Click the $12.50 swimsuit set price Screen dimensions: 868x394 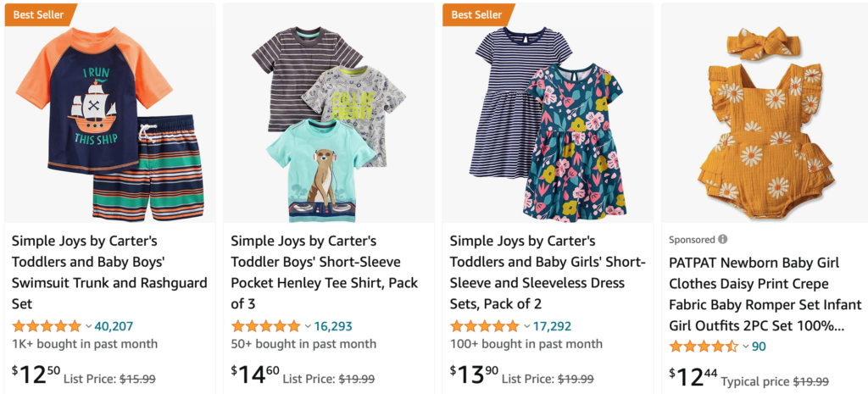(35, 374)
